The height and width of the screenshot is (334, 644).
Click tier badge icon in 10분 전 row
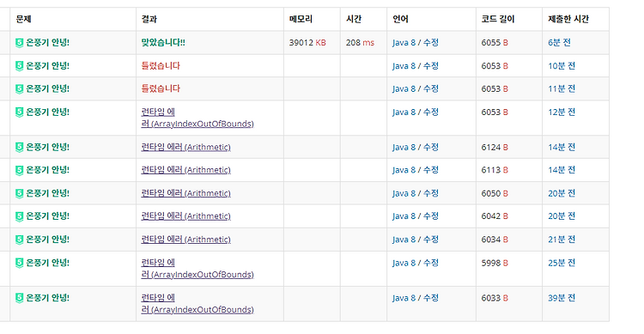tap(19, 66)
